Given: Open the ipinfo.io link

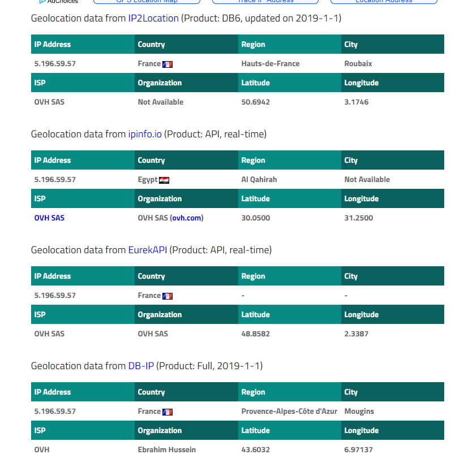Looking at the screenshot, I should [145, 134].
